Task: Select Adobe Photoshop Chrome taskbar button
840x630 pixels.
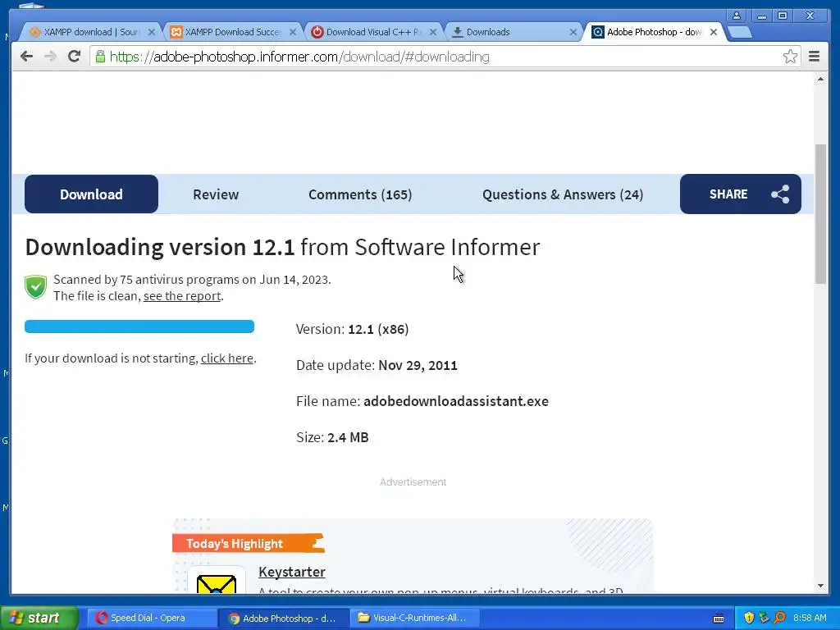Action: coord(284,618)
